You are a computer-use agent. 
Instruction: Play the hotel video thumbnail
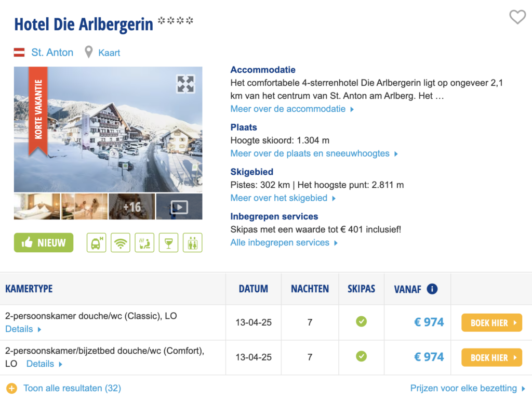[179, 207]
